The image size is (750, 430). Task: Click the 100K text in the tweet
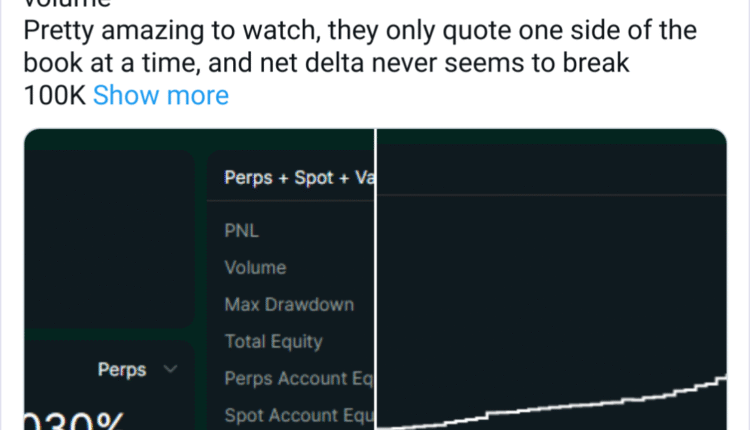coord(53,96)
